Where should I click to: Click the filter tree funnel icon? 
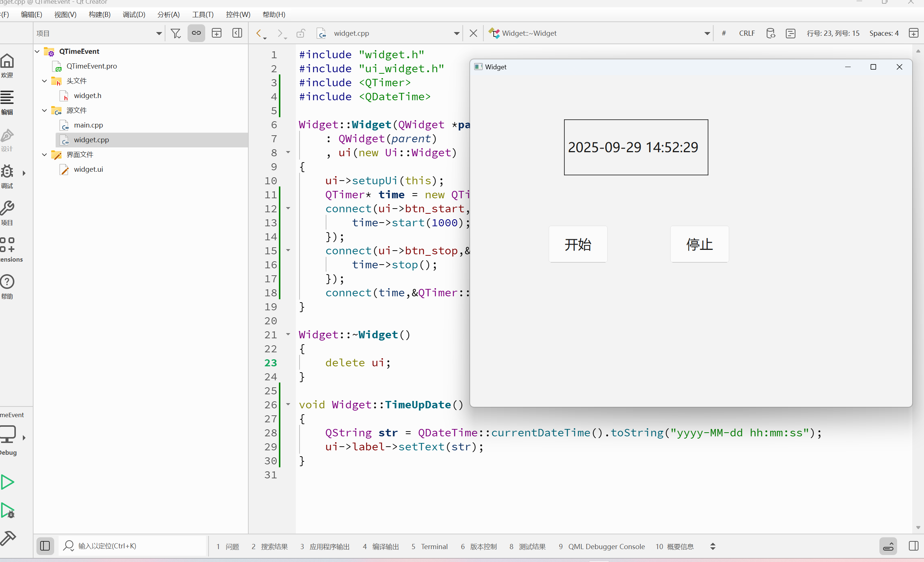[175, 34]
